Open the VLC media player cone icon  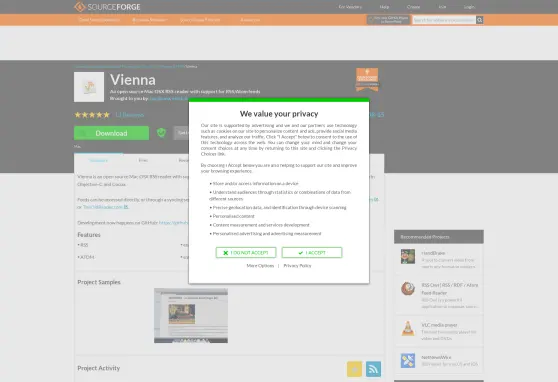(408, 328)
